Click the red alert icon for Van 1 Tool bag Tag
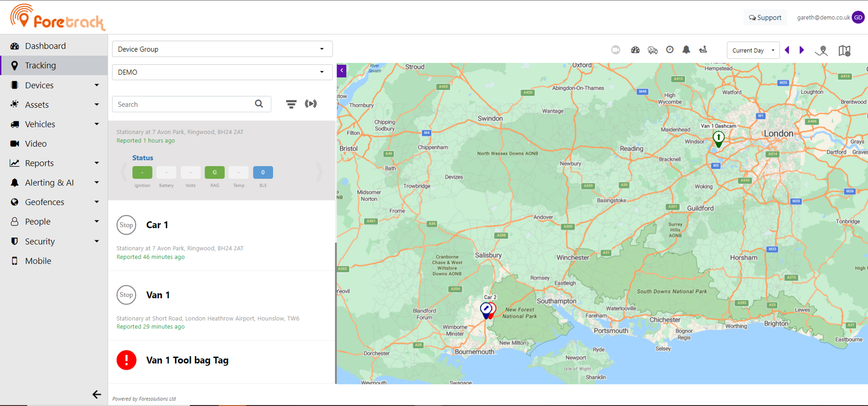The height and width of the screenshot is (406, 868). tap(126, 360)
